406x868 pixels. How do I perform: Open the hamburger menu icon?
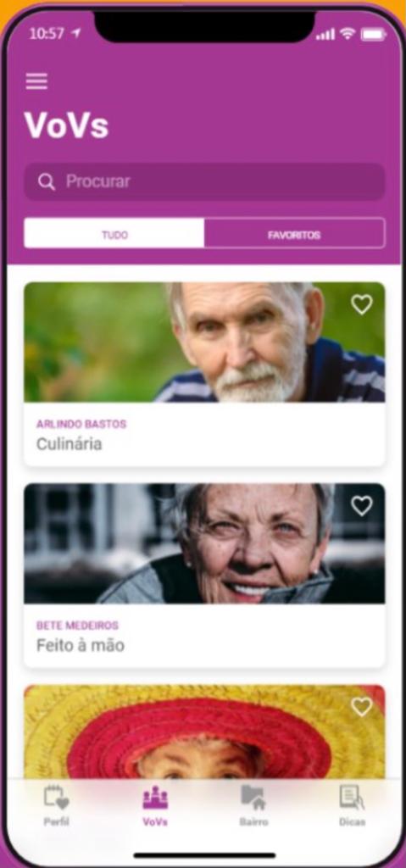(36, 81)
